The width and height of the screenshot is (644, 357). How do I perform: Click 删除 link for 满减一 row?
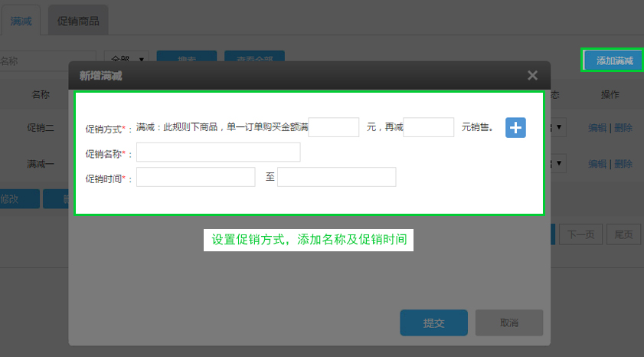coord(623,163)
